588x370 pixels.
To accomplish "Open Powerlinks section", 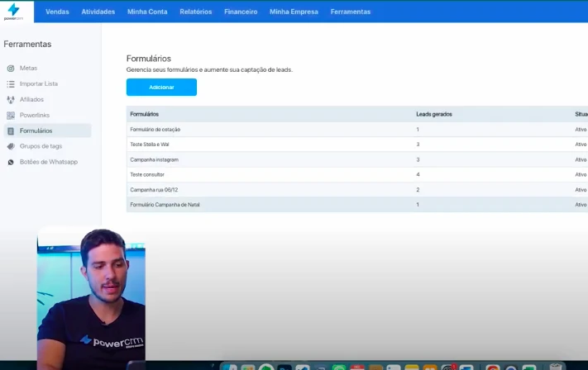I will [x=35, y=116].
